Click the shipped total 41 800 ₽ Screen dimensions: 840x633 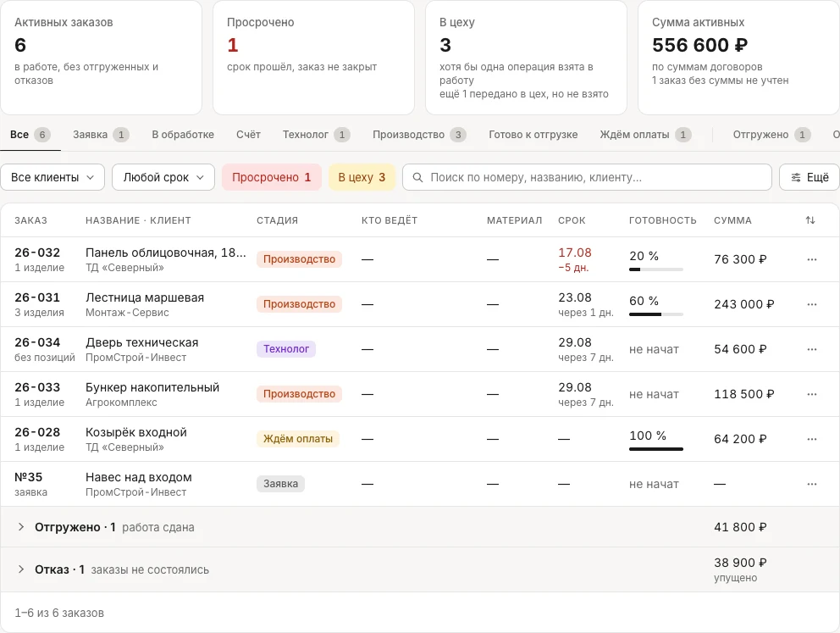click(x=740, y=527)
